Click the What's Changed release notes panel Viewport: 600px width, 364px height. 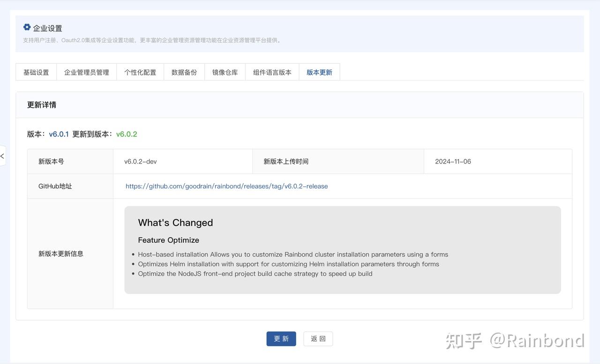point(343,249)
